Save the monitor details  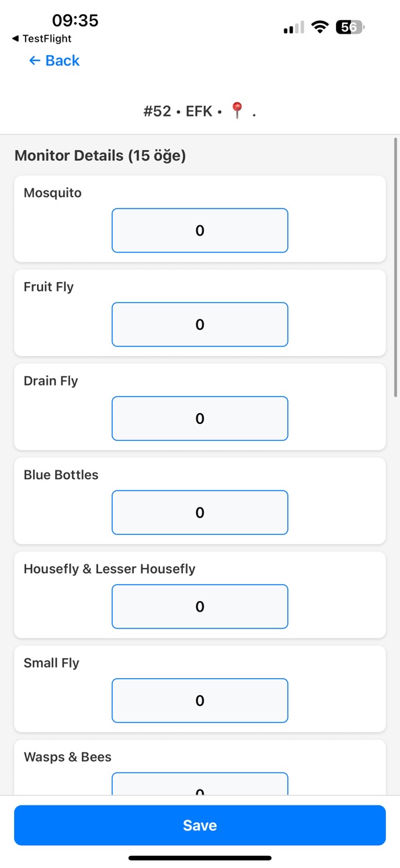coord(200,826)
